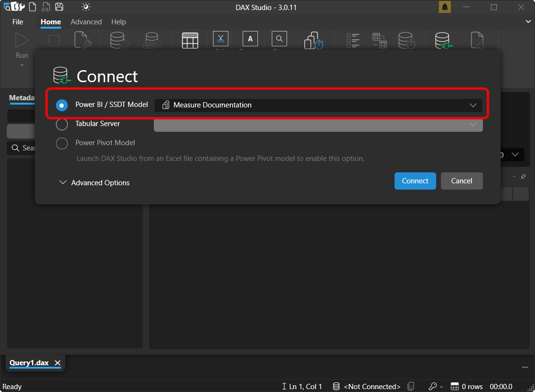Click the Power BI file icon beside Measure Documentation
Screen dimensions: 535x392
coord(166,105)
